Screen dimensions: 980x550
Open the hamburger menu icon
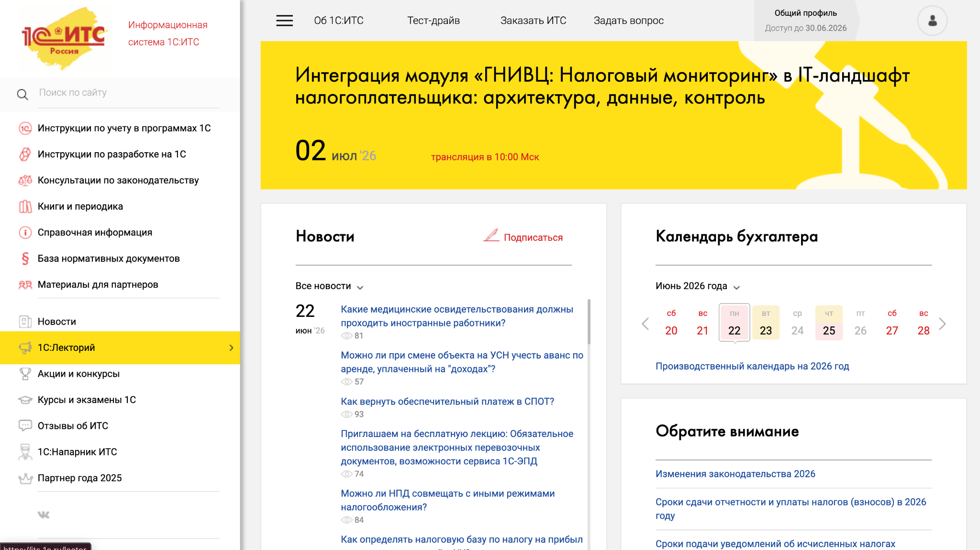pyautogui.click(x=284, y=21)
